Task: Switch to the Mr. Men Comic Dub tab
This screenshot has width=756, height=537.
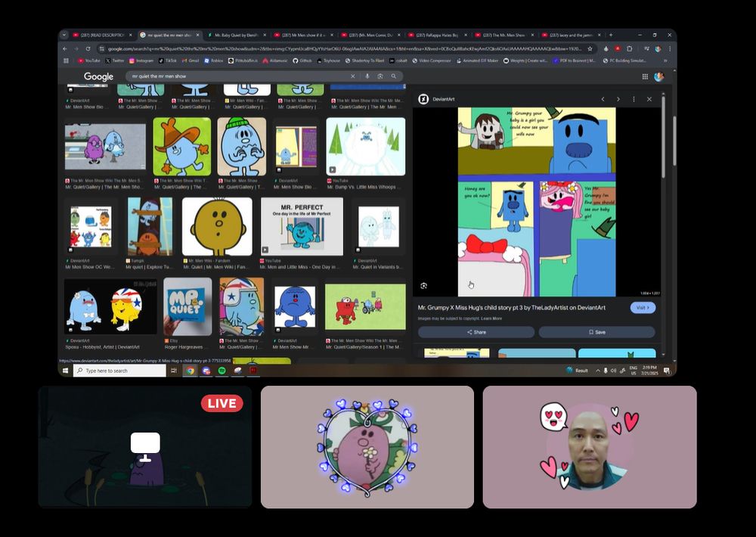Action: pos(370,36)
